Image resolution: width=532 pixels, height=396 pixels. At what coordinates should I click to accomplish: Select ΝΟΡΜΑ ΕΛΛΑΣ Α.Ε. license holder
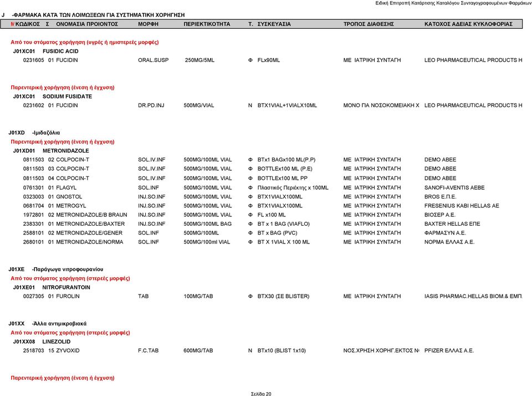(x=449, y=242)
